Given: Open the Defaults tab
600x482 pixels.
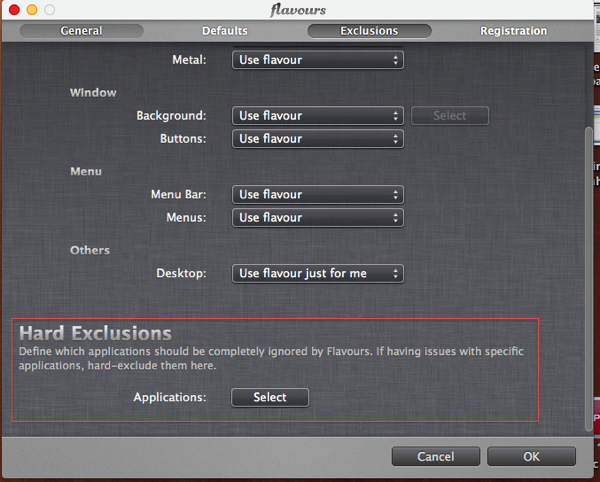Looking at the screenshot, I should tap(225, 31).
